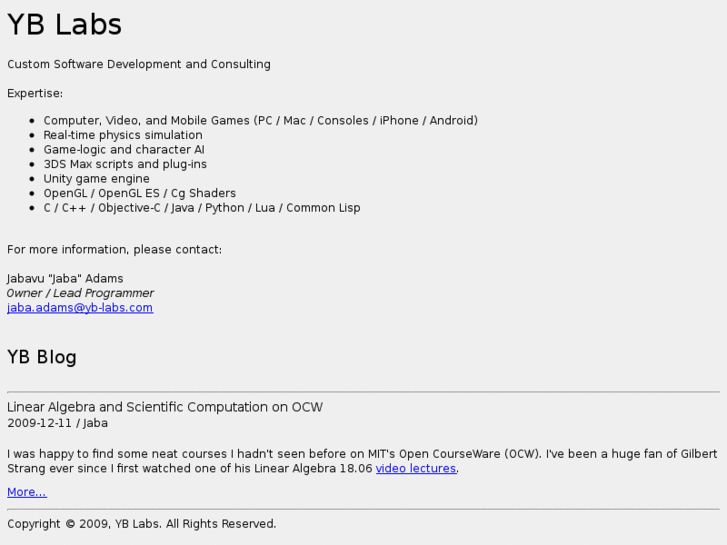Click the copyright notice in the footer
The image size is (727, 545).
142,524
